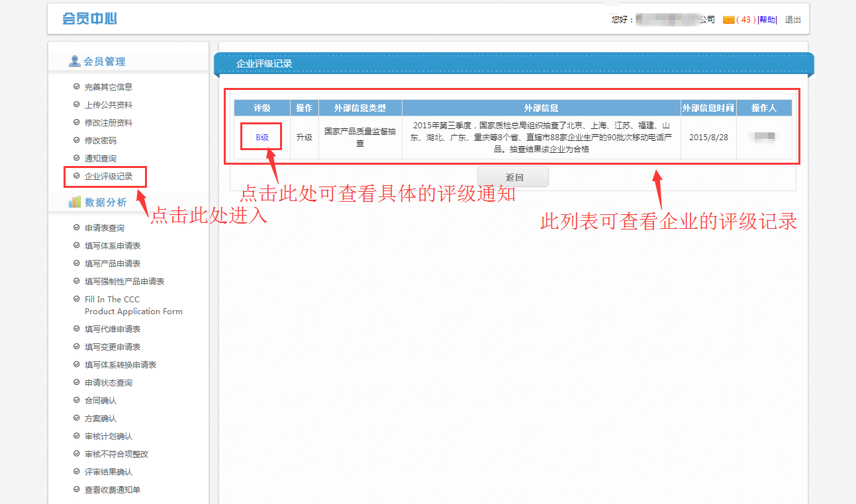The height and width of the screenshot is (504, 856).
Task: Click the 会员中心 logo
Action: [89, 19]
